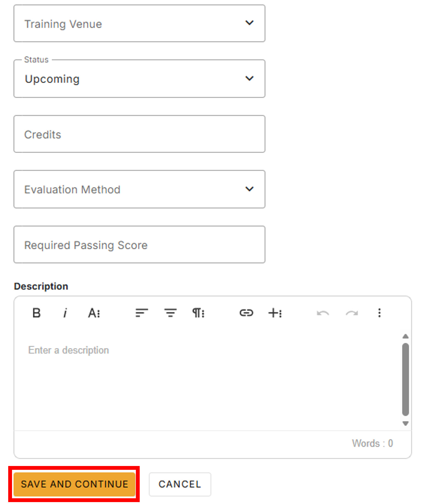Expand the Evaluation Method dropdown
The width and height of the screenshot is (421, 504).
pyautogui.click(x=139, y=189)
